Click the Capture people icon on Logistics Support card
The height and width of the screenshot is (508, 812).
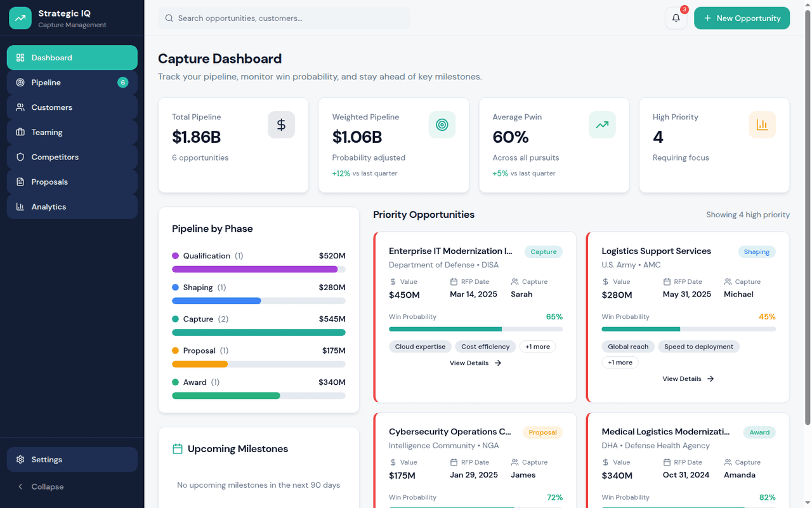728,282
